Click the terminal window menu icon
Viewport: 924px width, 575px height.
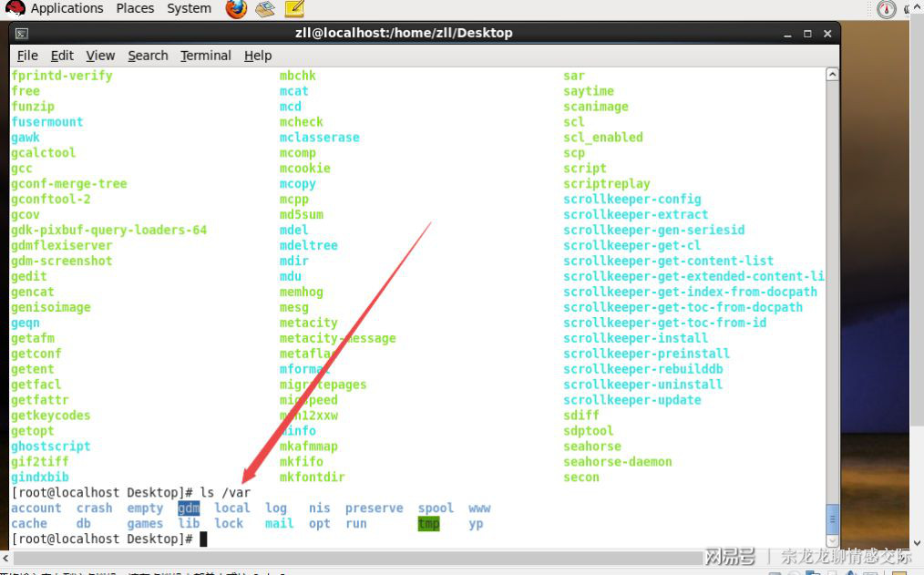(22, 34)
